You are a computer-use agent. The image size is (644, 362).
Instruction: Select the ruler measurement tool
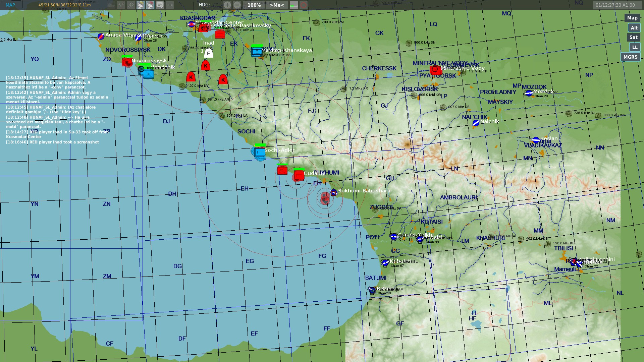[170, 5]
